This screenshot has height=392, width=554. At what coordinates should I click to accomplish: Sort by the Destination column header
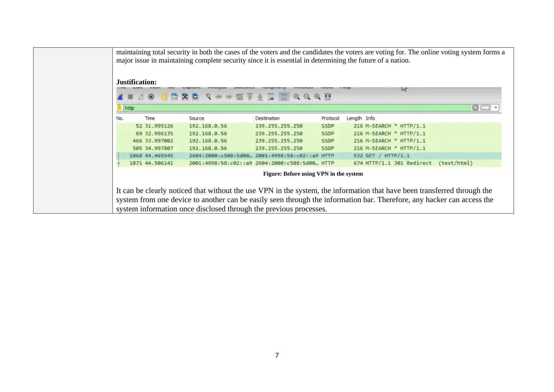tap(268, 118)
